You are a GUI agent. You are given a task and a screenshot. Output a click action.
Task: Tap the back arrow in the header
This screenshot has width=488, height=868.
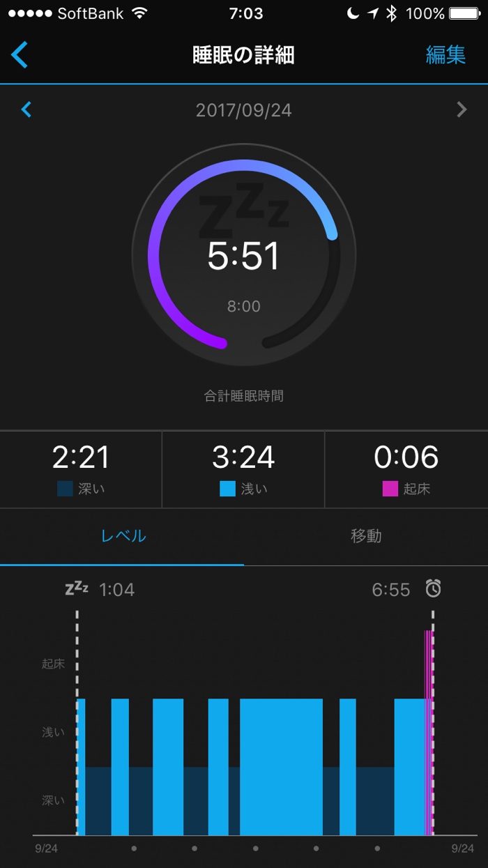click(x=20, y=54)
